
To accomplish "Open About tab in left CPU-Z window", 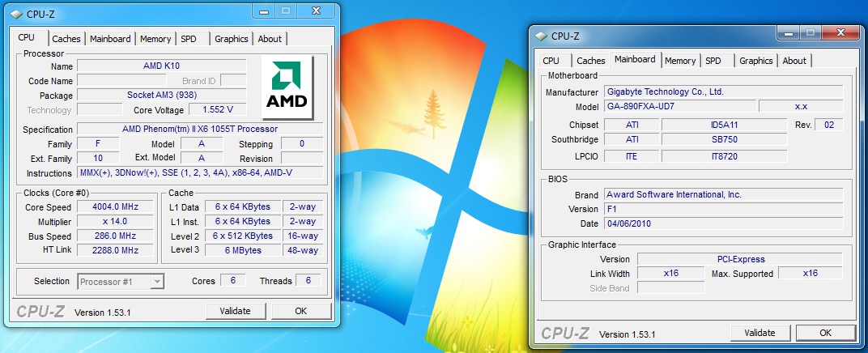I will click(270, 39).
